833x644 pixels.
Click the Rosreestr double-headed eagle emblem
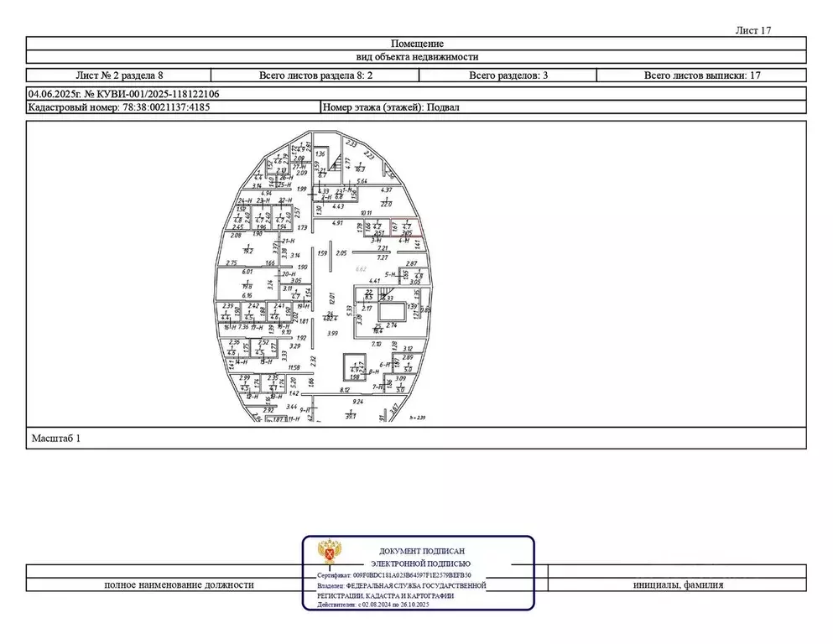tap(329, 553)
